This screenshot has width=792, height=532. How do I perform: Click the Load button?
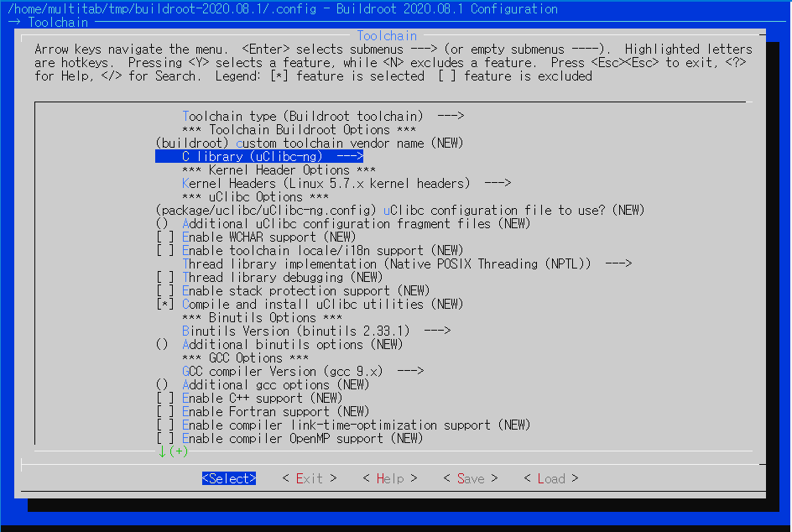pyautogui.click(x=551, y=478)
